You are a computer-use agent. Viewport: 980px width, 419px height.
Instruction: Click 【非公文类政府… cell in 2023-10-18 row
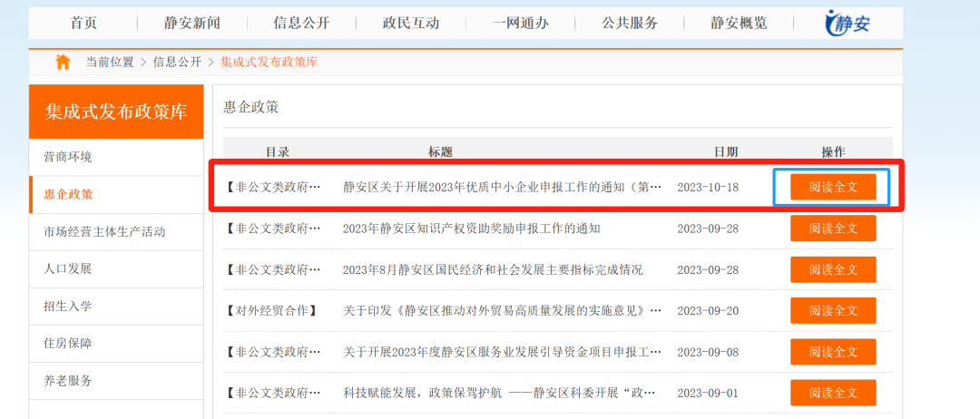pyautogui.click(x=272, y=188)
